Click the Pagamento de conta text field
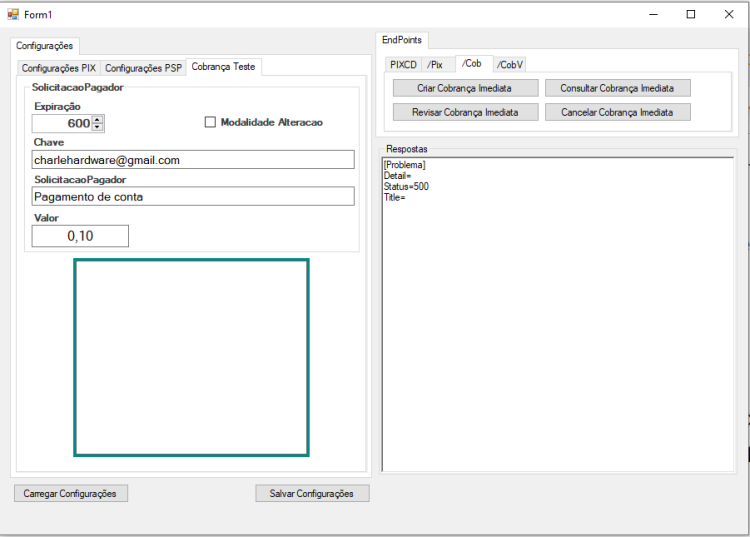 [x=193, y=197]
